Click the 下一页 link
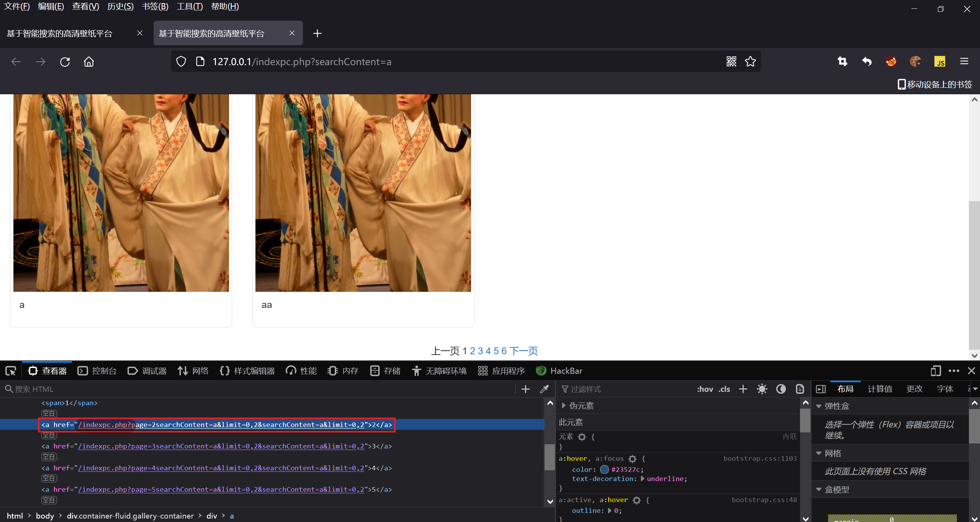The height and width of the screenshot is (522, 980). click(524, 351)
